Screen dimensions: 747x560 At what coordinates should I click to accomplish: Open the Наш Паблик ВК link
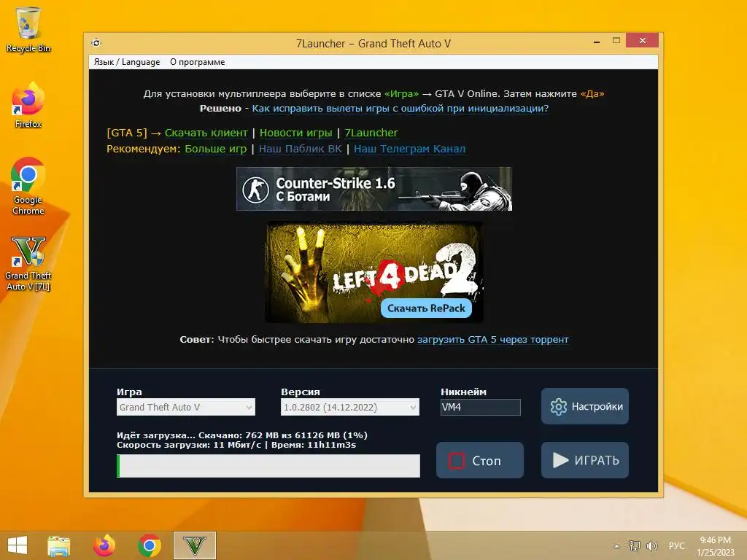pyautogui.click(x=300, y=149)
